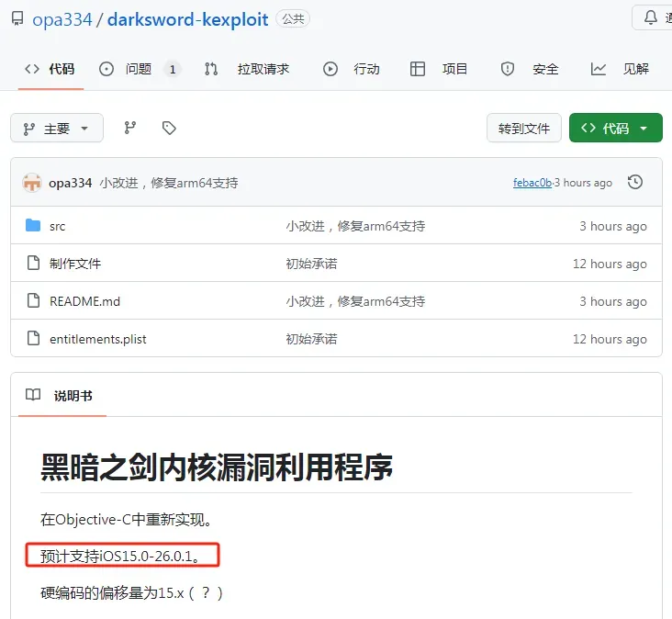
Task: Click the commit history clock icon
Action: tap(634, 182)
